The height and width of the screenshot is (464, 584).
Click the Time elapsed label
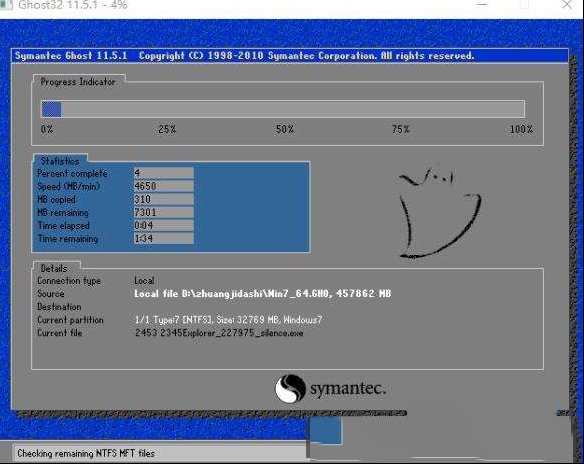coord(64,226)
